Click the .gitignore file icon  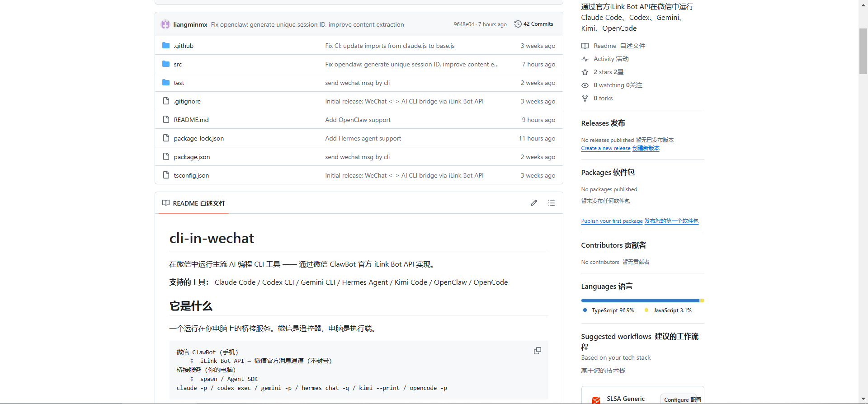[166, 101]
